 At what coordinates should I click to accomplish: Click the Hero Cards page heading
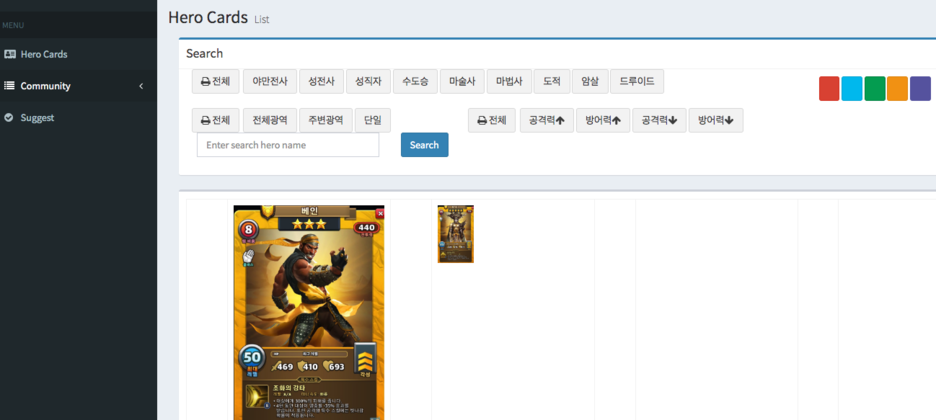point(208,17)
